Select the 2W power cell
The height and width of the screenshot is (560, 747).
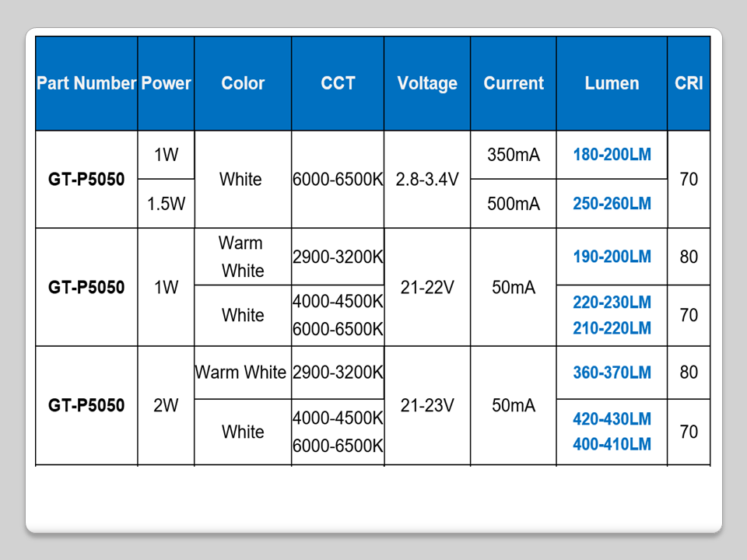point(166,405)
